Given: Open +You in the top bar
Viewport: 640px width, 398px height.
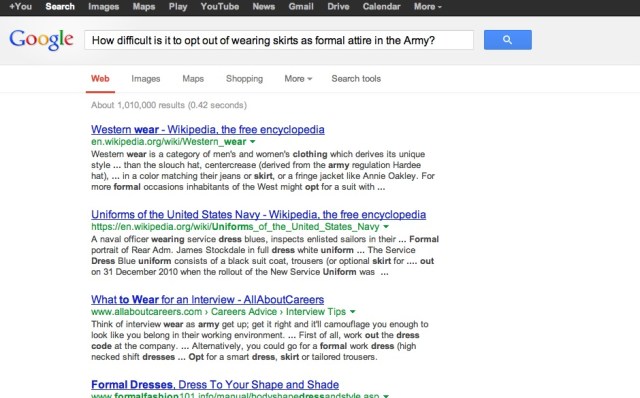Looking at the screenshot, I should coord(20,7).
